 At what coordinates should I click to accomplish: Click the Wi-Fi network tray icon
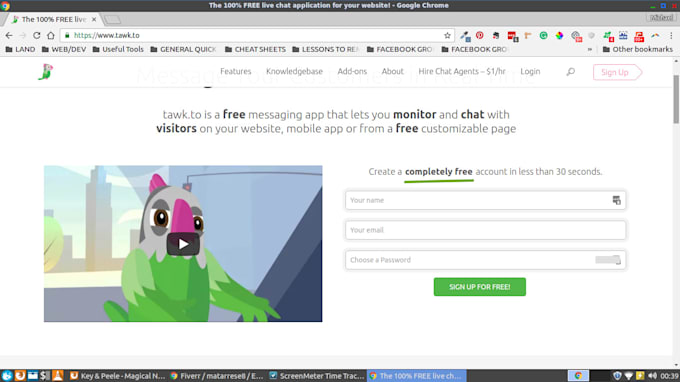click(x=628, y=376)
